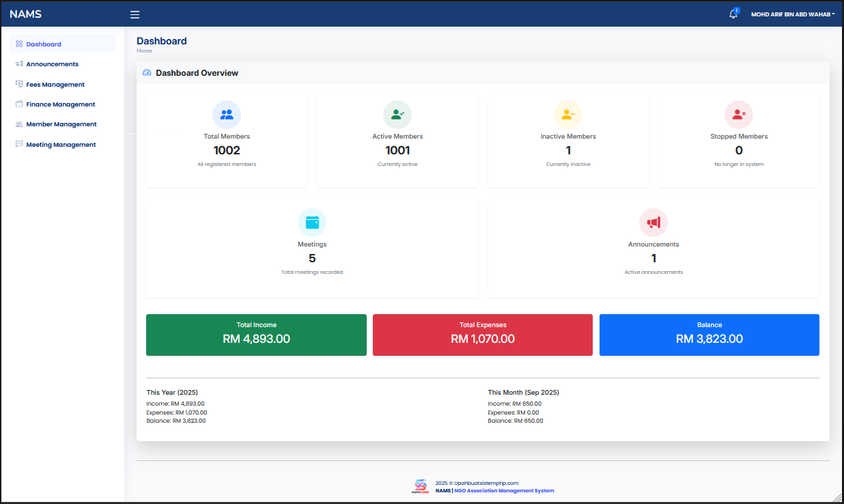The image size is (844, 504).
Task: Click the Home breadcrumb link
Action: (144, 51)
